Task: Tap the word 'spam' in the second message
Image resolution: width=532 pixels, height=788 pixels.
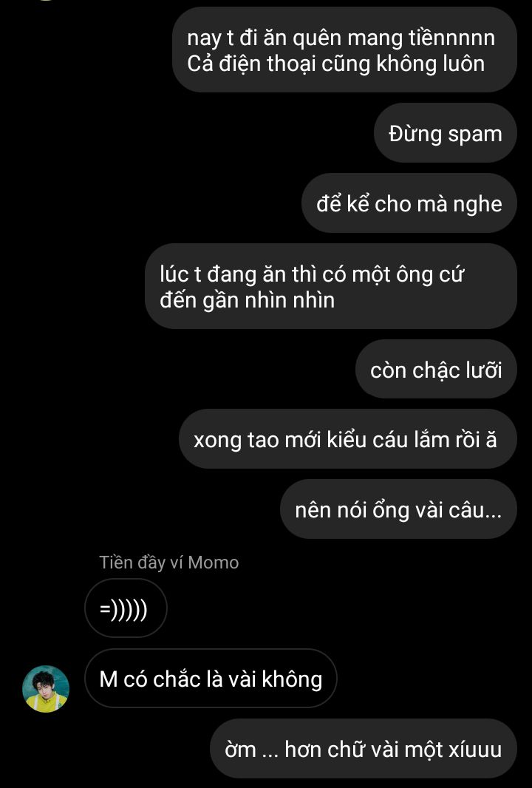Action: click(474, 135)
